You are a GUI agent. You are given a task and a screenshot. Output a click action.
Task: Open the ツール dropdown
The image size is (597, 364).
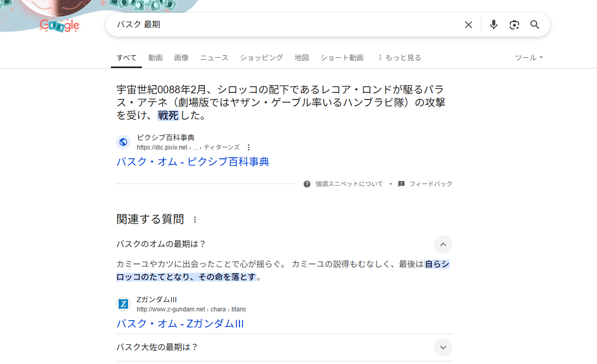(x=529, y=57)
